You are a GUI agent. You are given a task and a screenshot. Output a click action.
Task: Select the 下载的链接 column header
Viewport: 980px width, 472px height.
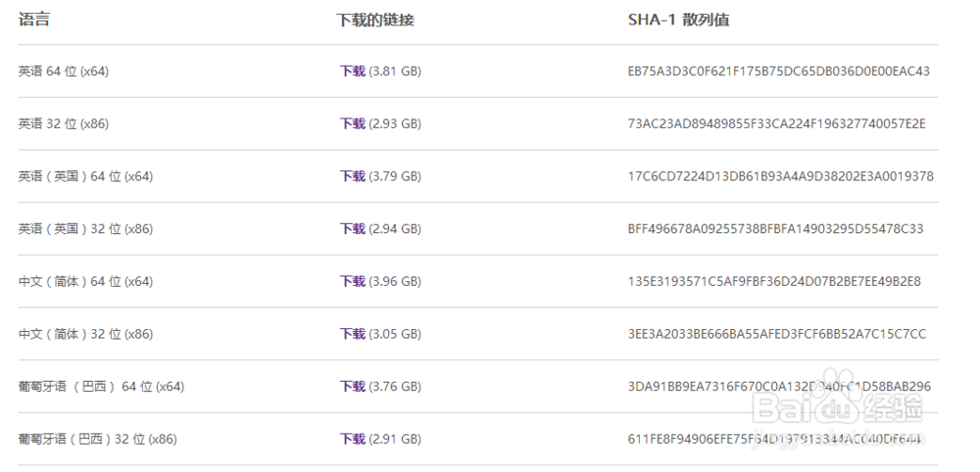point(375,20)
